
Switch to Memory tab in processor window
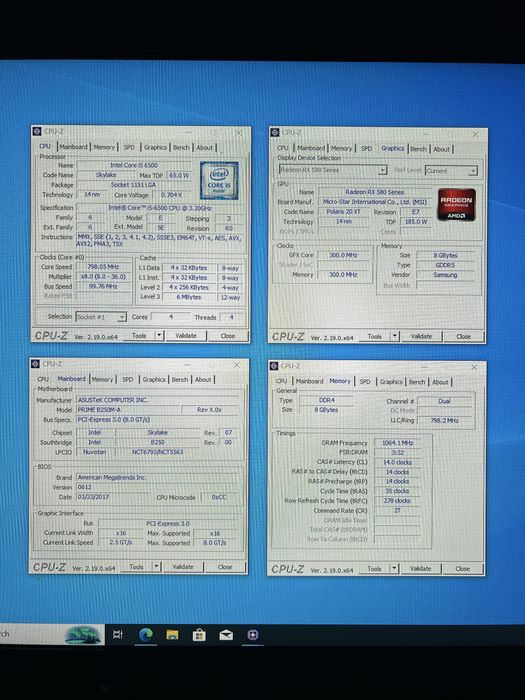(104, 147)
